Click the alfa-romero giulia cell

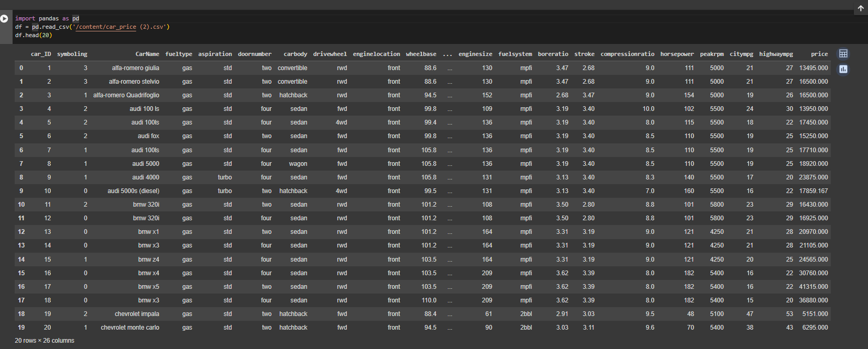pos(136,68)
